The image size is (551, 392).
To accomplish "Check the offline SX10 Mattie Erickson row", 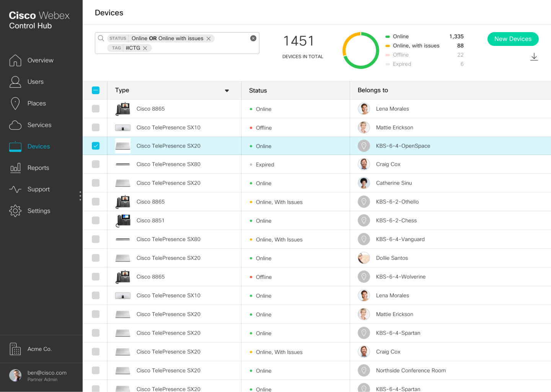I will (x=96, y=127).
